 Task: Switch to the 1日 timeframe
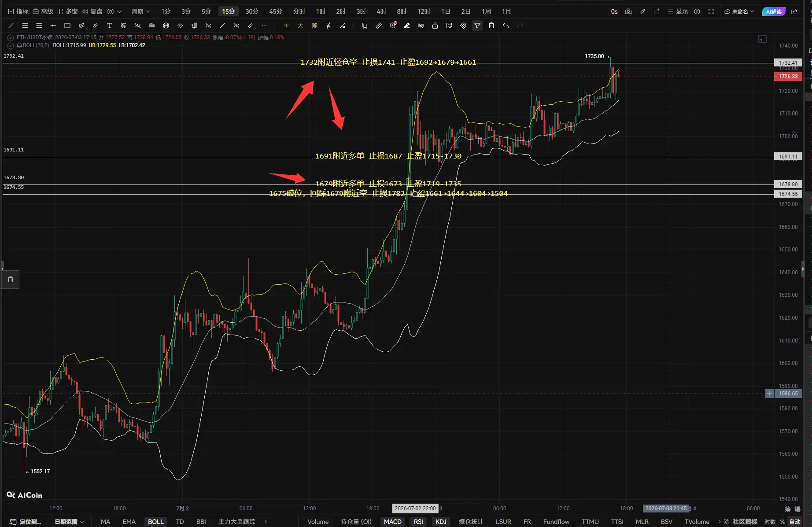[446, 11]
